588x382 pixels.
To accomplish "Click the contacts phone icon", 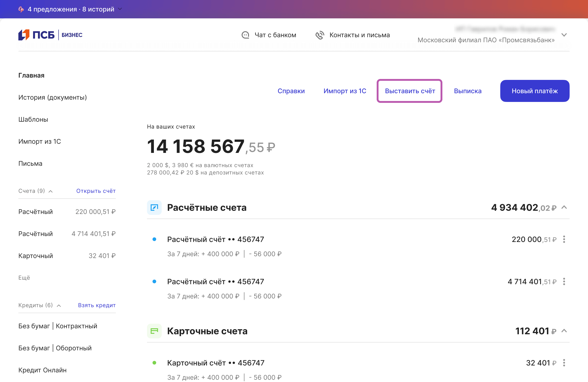I will pos(320,35).
